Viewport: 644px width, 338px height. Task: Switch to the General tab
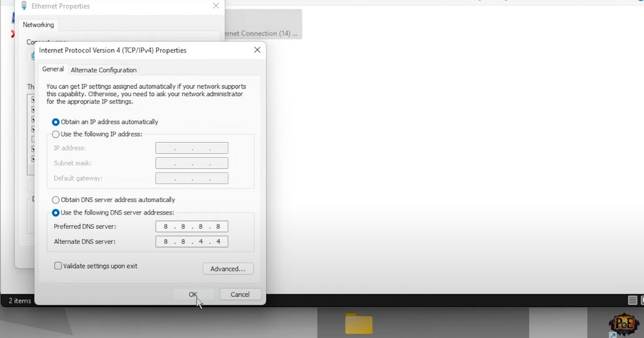(x=53, y=69)
